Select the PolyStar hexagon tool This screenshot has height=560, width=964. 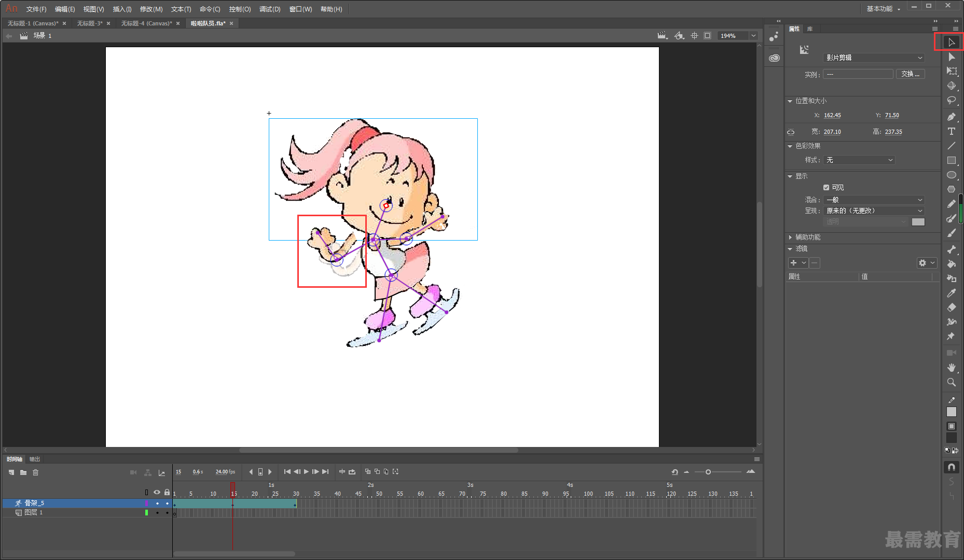951,189
